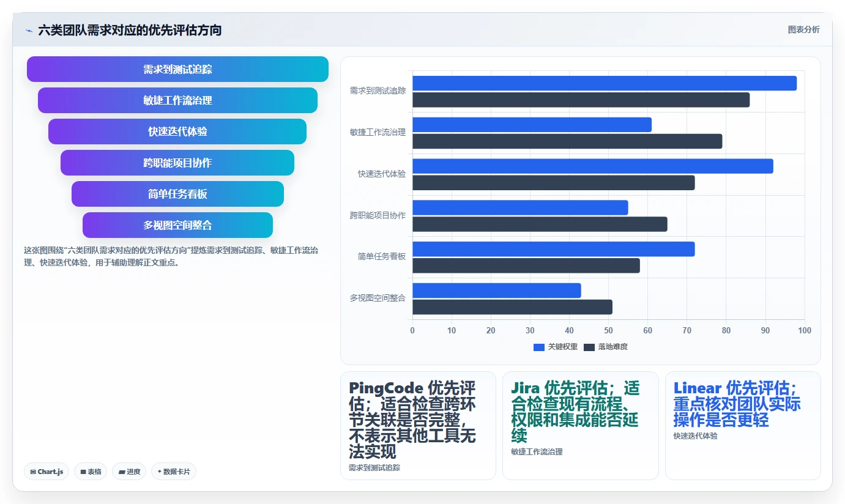Screen dimensions: 845x504
Task: Click the 关键权重 bar for 快速迭代体验
Action: pyautogui.click(x=593, y=166)
